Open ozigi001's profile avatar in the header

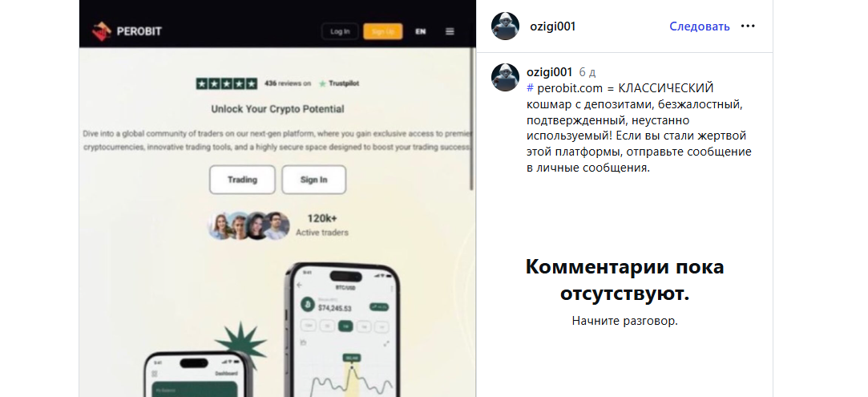click(x=505, y=26)
